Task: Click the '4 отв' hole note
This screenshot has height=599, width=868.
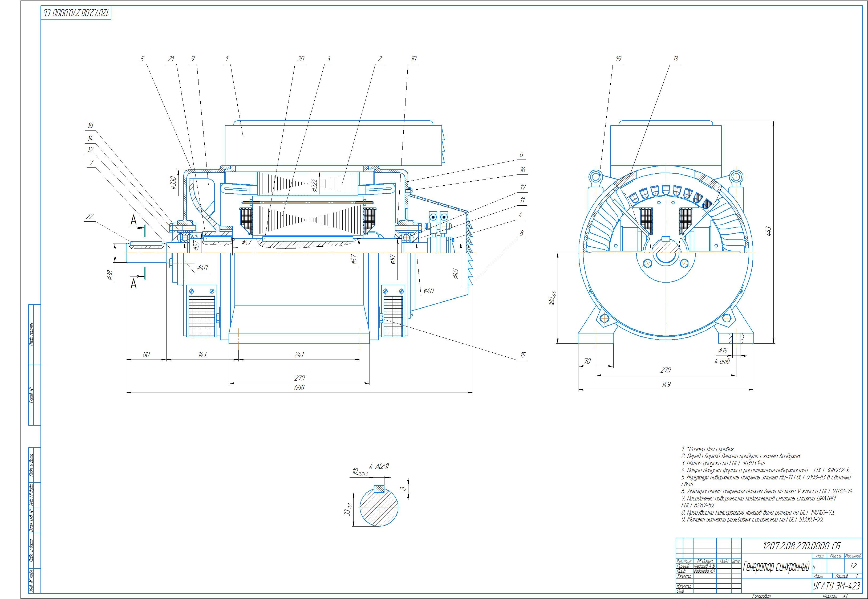Action: coord(722,361)
